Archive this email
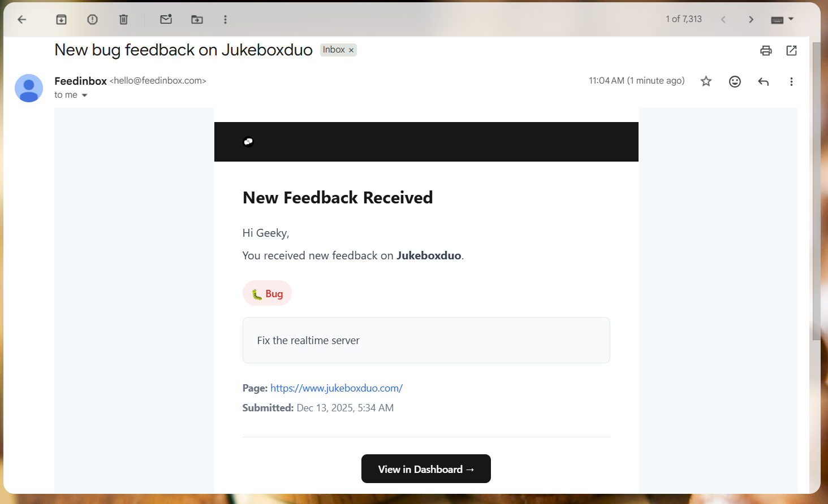Image resolution: width=828 pixels, height=504 pixels. (x=61, y=19)
